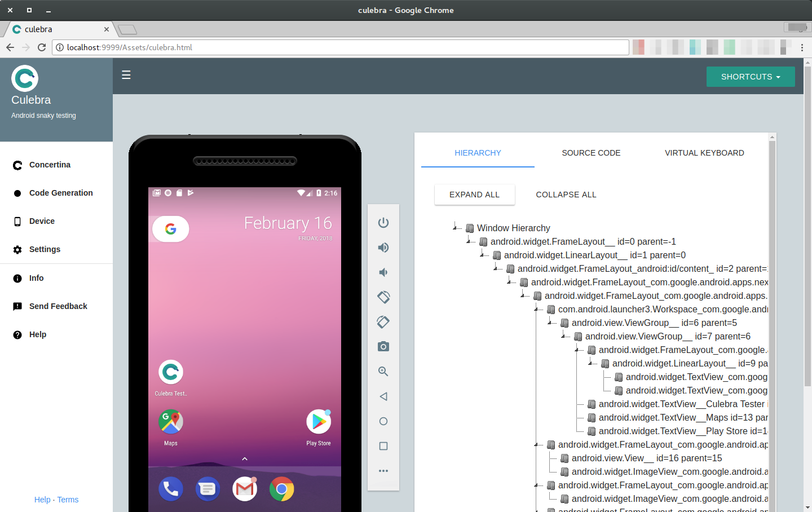Switch to the HIERARCHY tab
The height and width of the screenshot is (512, 812).
[x=478, y=153]
